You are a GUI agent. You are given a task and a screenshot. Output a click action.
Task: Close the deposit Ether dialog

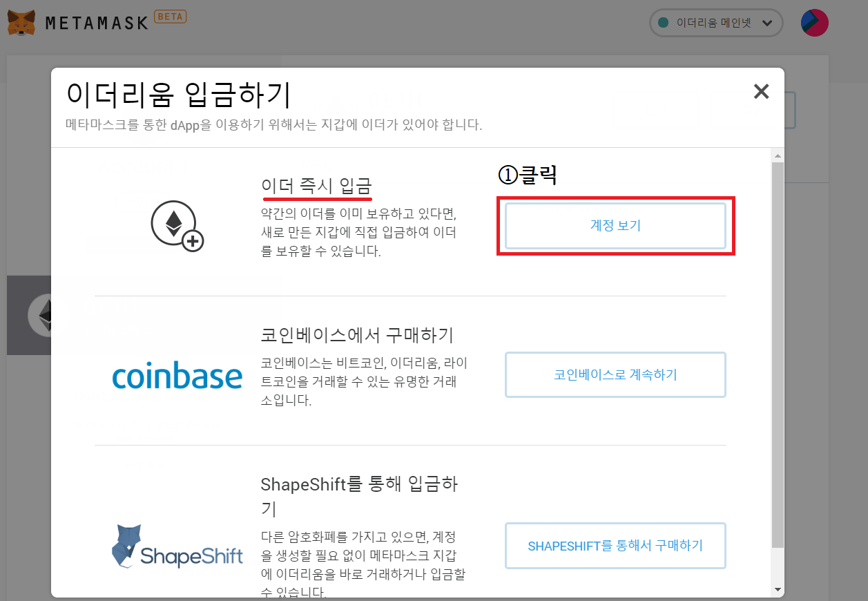pyautogui.click(x=761, y=91)
